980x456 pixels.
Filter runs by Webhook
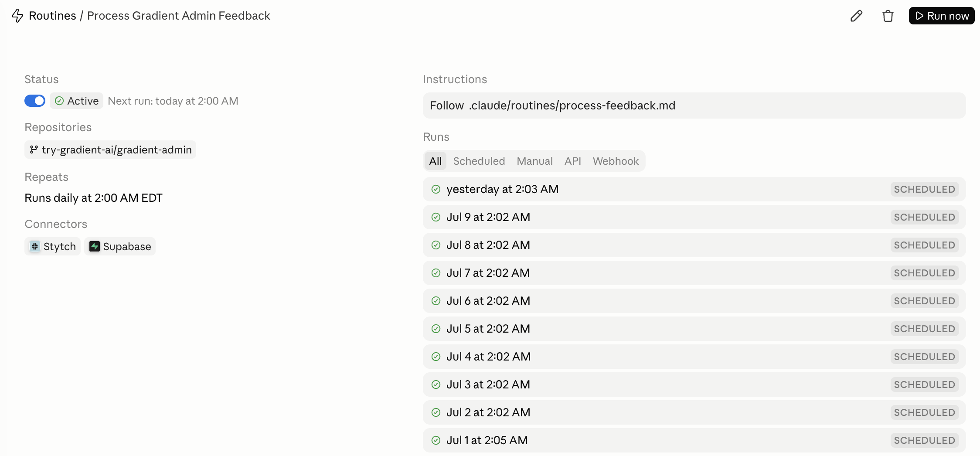coord(616,161)
